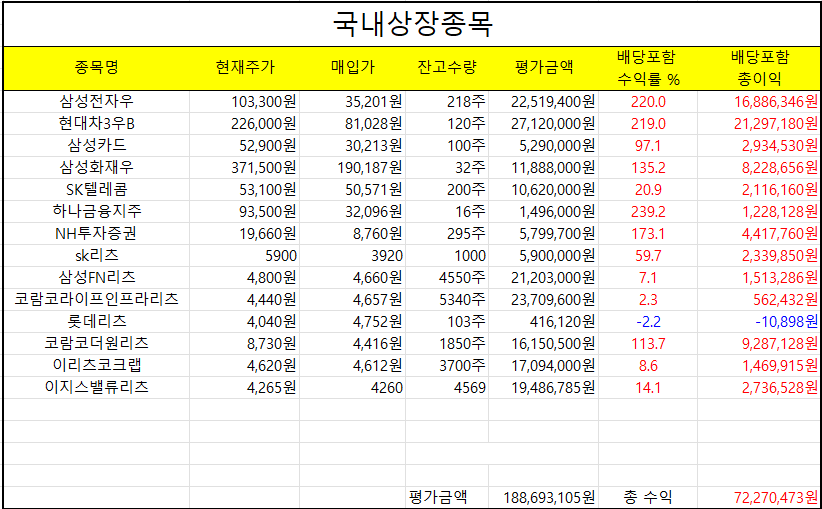Click the 매입가 column header
The image size is (822, 509).
352,68
